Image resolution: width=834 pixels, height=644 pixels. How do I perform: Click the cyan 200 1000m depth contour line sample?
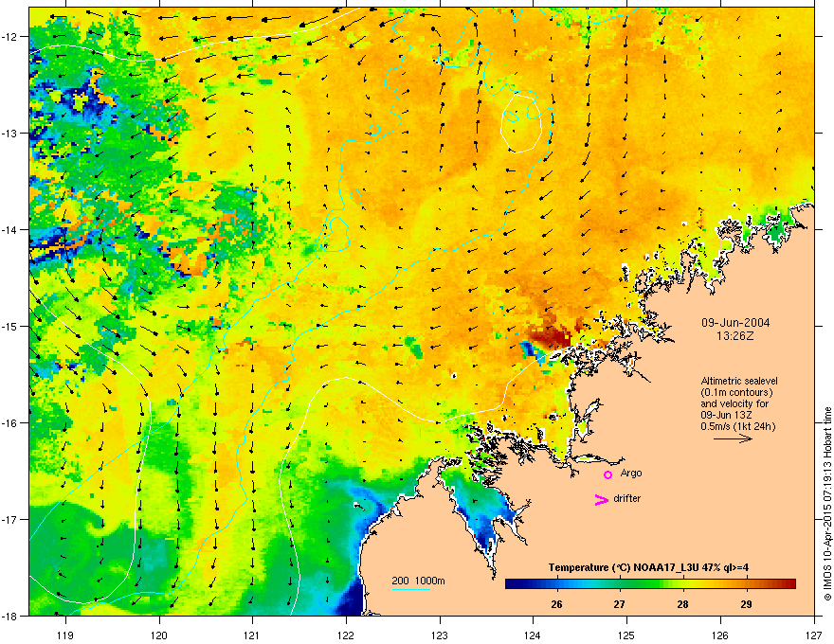(410, 590)
